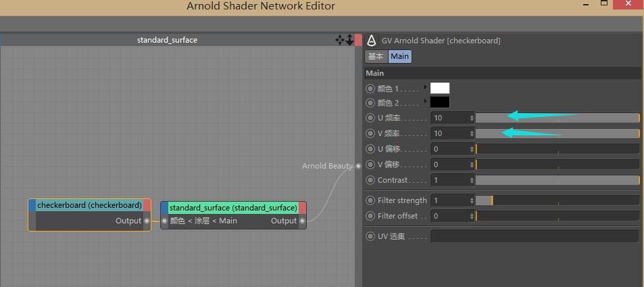Select the checkerboard node title
This screenshot has height=287, width=644.
(x=89, y=205)
